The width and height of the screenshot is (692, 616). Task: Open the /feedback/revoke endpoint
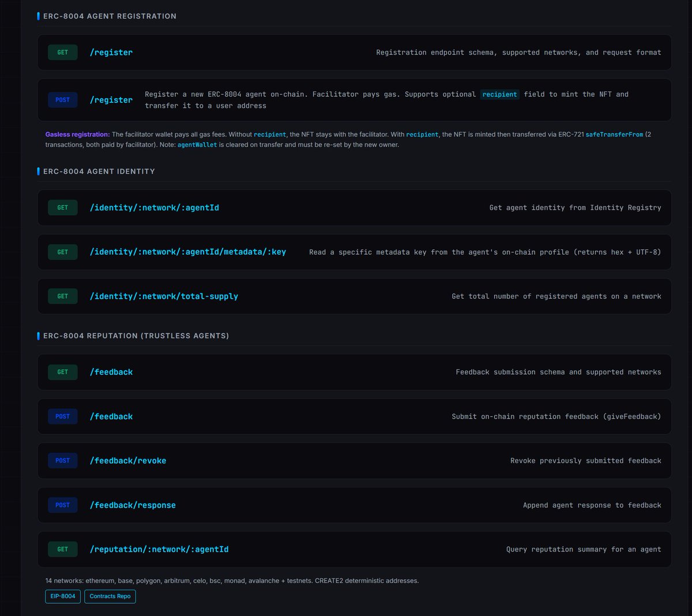(128, 461)
